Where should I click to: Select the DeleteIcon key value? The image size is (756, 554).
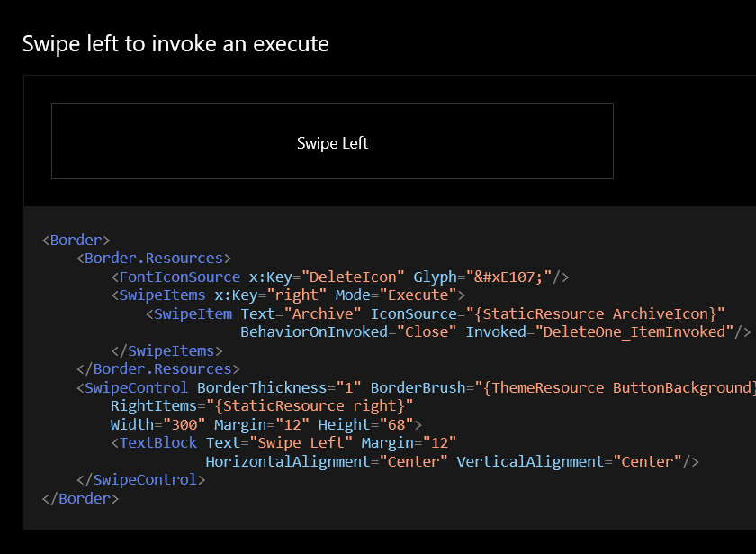(x=351, y=277)
